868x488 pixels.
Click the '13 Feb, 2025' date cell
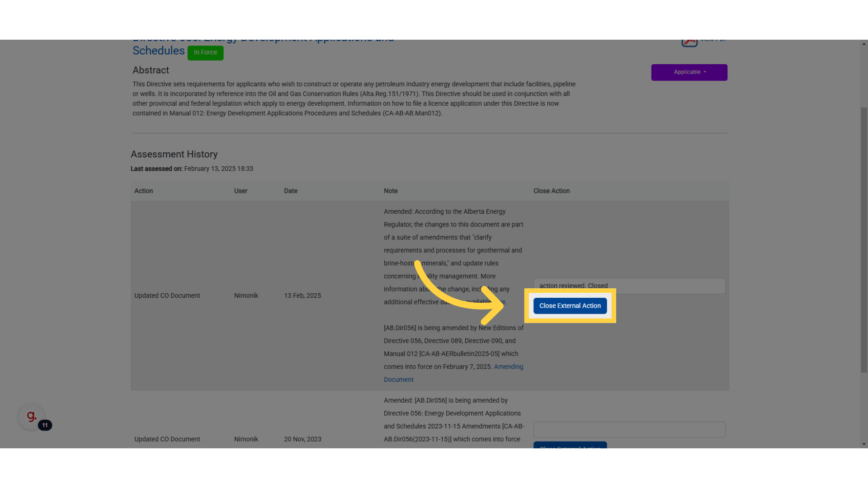click(x=302, y=296)
